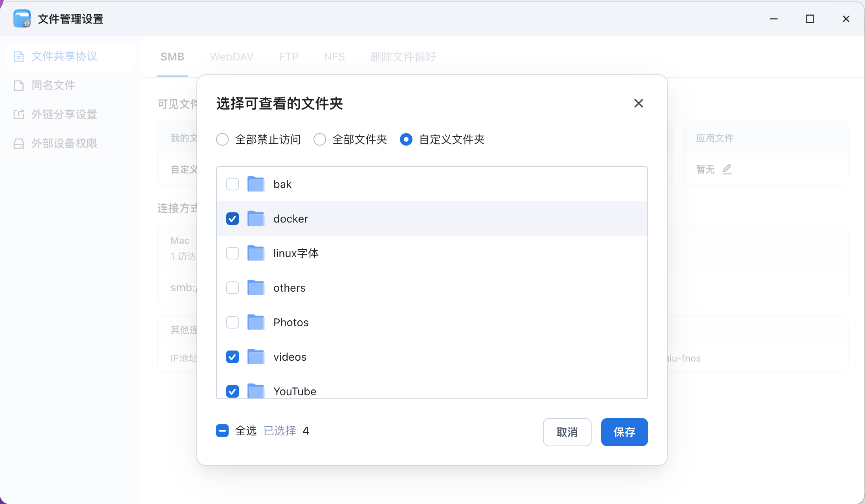Screen dimensions: 865x504
Task: Close the folder selection dialog with X
Action: (638, 103)
